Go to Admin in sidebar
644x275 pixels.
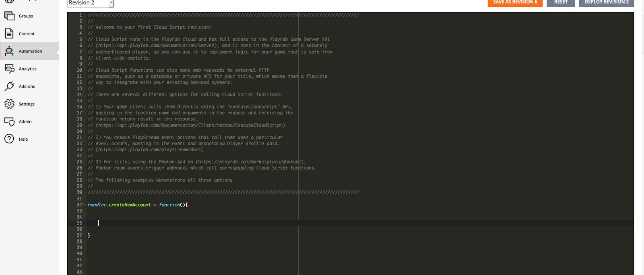[x=25, y=122]
